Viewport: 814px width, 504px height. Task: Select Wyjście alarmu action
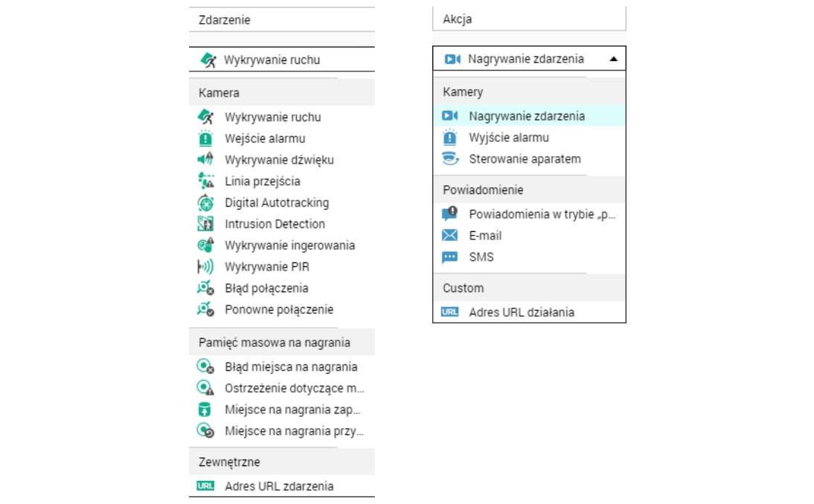509,138
